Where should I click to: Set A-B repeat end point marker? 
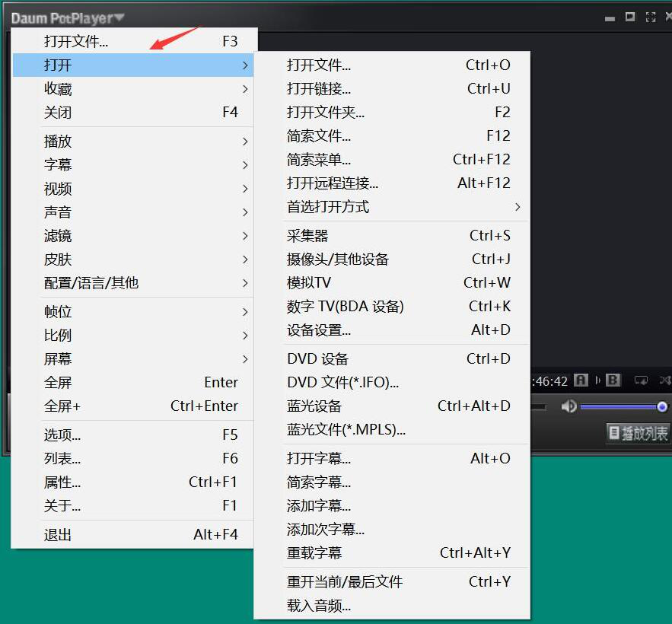[x=613, y=380]
